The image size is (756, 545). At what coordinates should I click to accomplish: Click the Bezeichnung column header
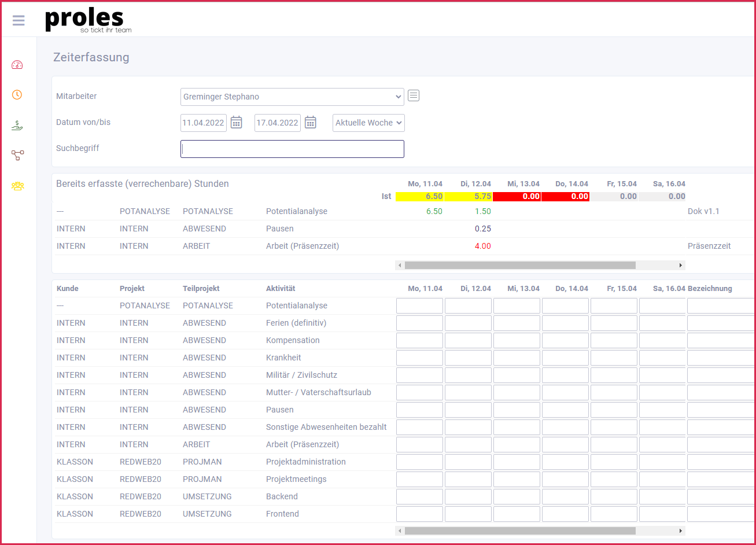pos(710,288)
